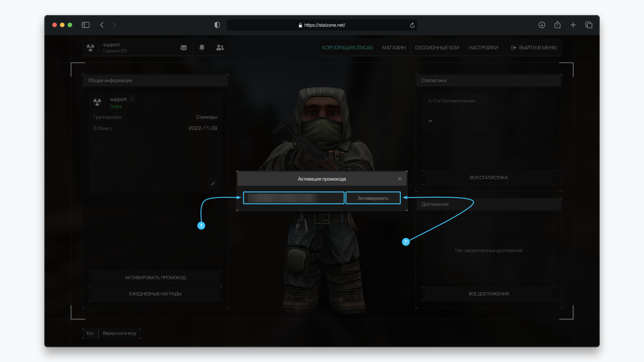Open a new browser tab
This screenshot has width=644, height=362.
tap(573, 25)
